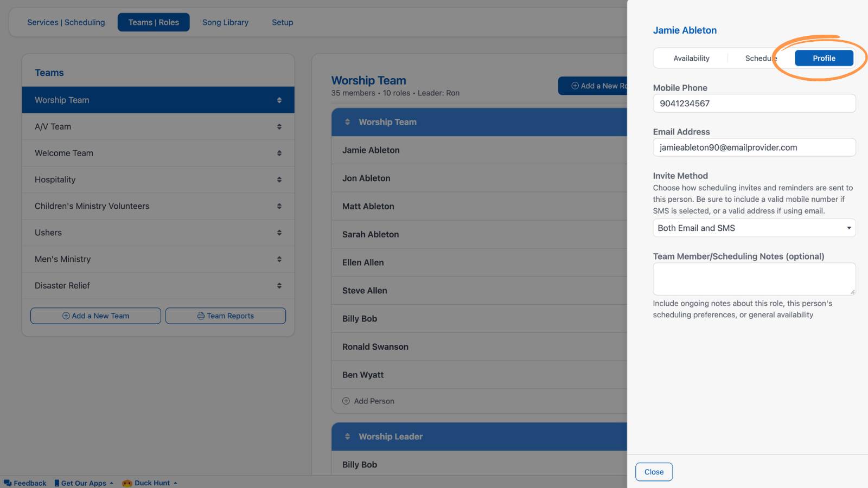Click the Add a New Team button
The width and height of the screenshot is (868, 488).
pos(95,316)
